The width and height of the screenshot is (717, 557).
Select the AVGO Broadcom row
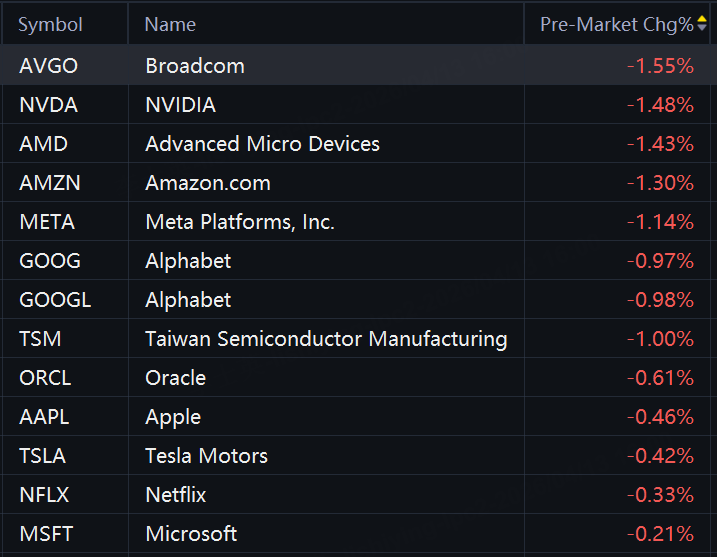[x=355, y=65]
